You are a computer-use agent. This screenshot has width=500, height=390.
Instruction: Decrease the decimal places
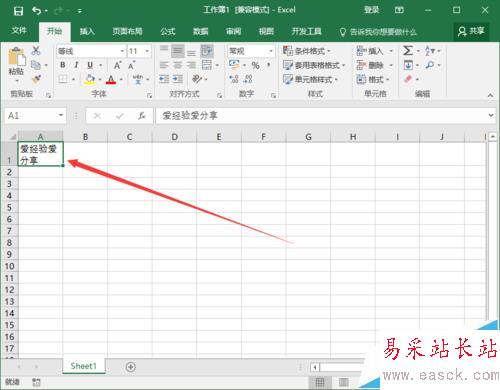point(248,79)
